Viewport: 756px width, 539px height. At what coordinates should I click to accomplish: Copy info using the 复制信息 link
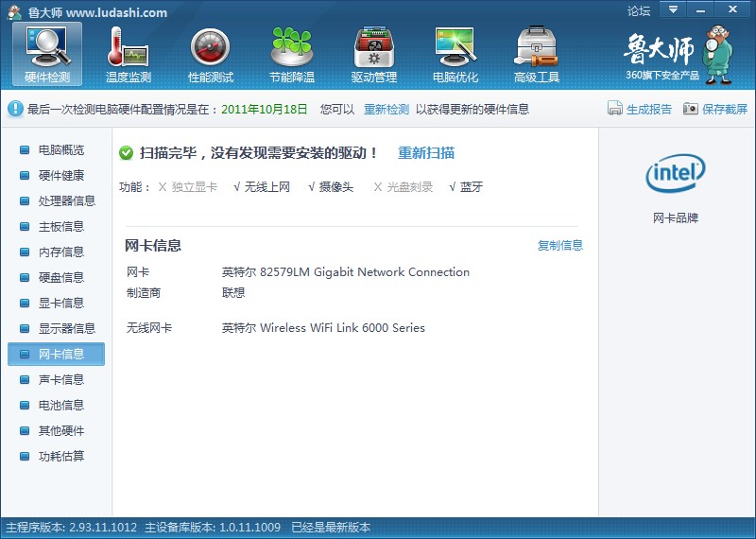point(560,245)
